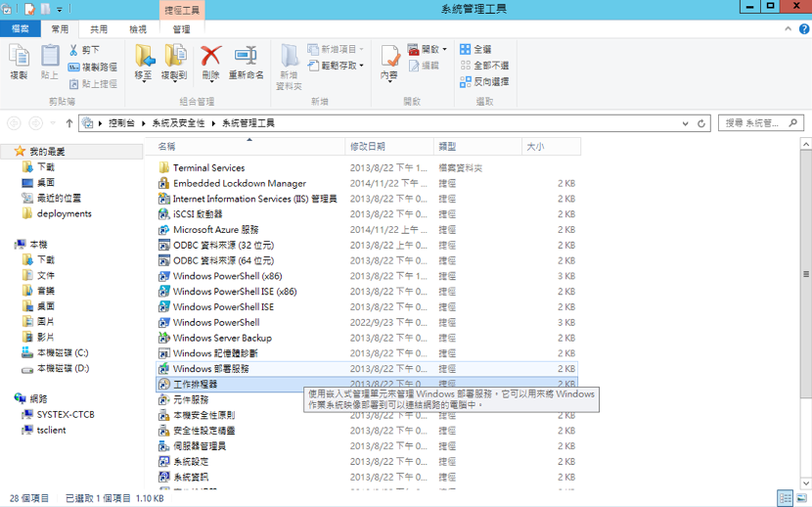The image size is (812, 507).
Task: Select 工作排程器 Task Scheduler item
Action: pyautogui.click(x=366, y=385)
